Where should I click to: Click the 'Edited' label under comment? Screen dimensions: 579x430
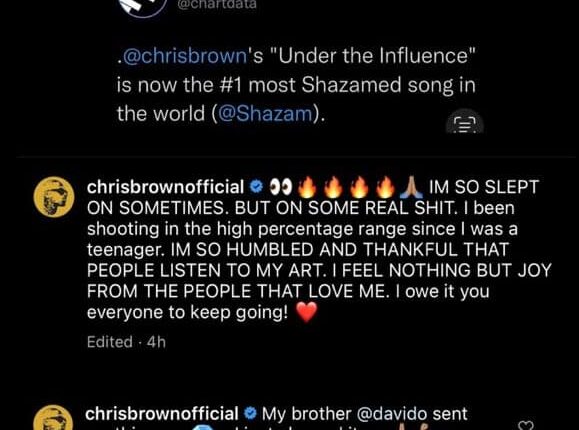click(x=110, y=342)
